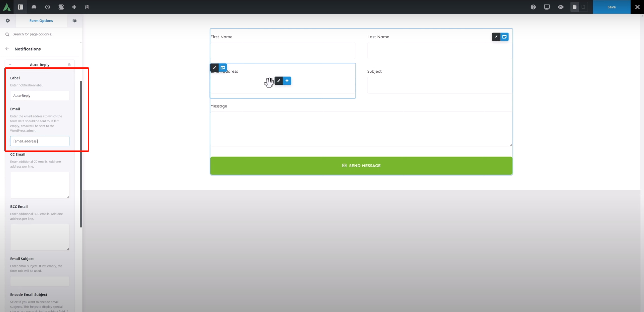Open the help question mark icon
Image resolution: width=644 pixels, height=312 pixels.
[533, 7]
